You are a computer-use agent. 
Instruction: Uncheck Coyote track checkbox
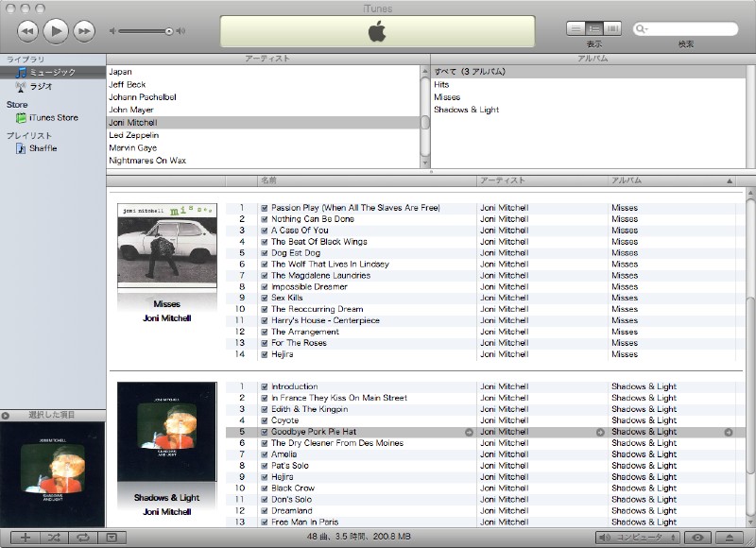tap(265, 420)
